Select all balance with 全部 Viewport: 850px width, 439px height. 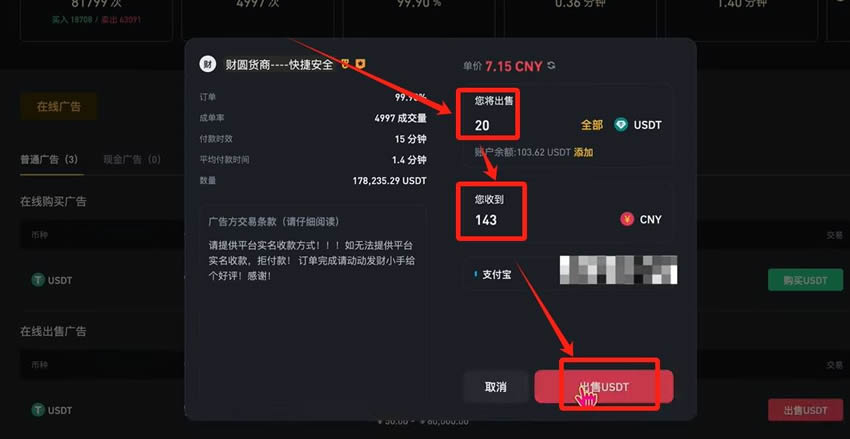click(x=591, y=125)
